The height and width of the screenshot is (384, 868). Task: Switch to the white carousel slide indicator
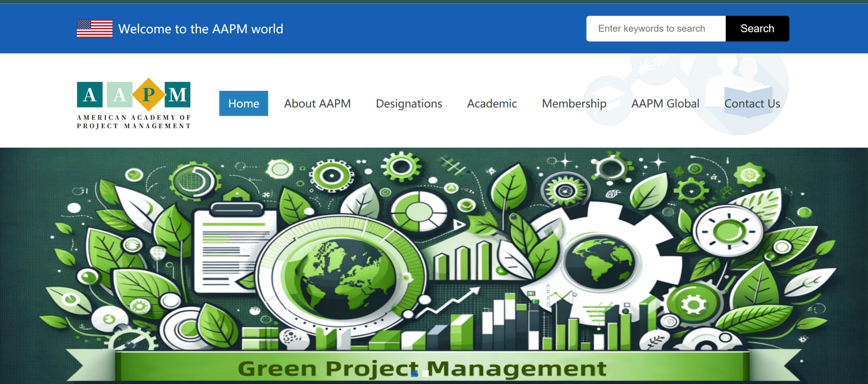426,373
